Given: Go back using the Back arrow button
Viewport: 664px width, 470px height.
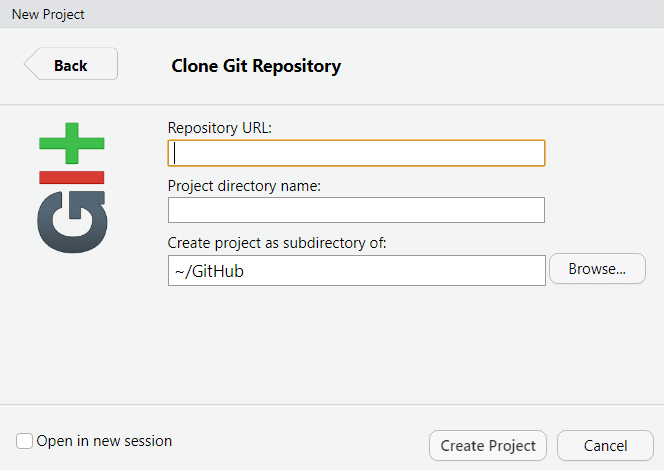Looking at the screenshot, I should (x=70, y=65).
